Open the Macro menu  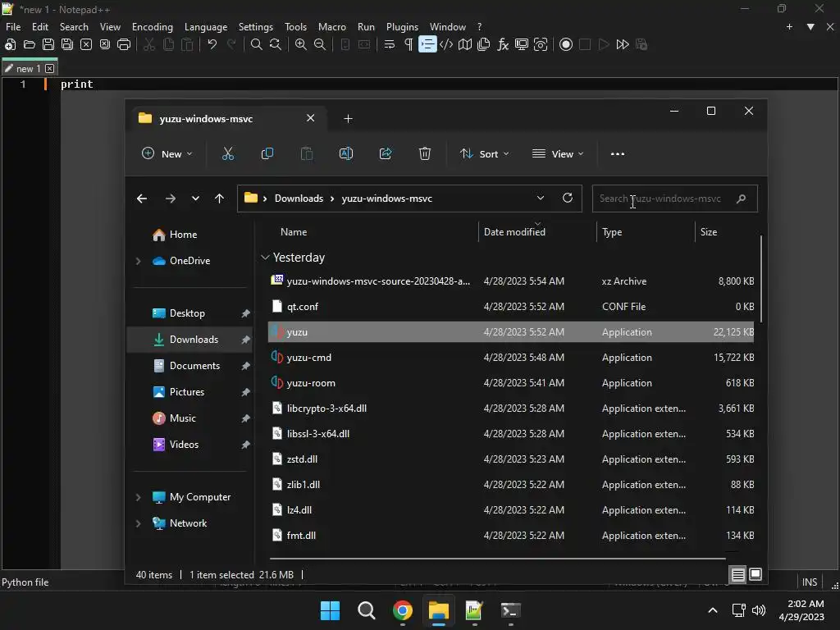click(331, 27)
